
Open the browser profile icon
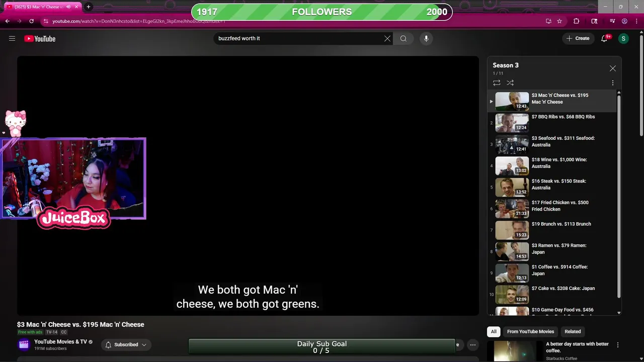click(624, 21)
